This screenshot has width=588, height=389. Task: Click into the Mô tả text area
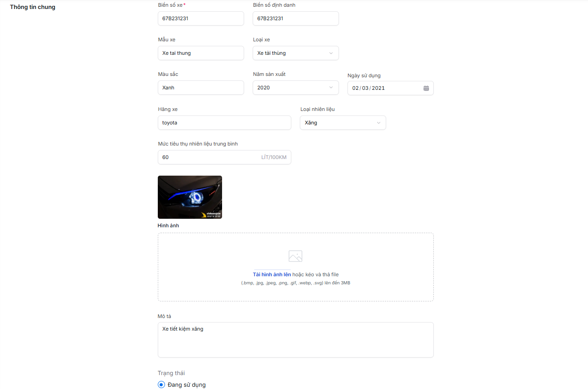click(x=295, y=340)
